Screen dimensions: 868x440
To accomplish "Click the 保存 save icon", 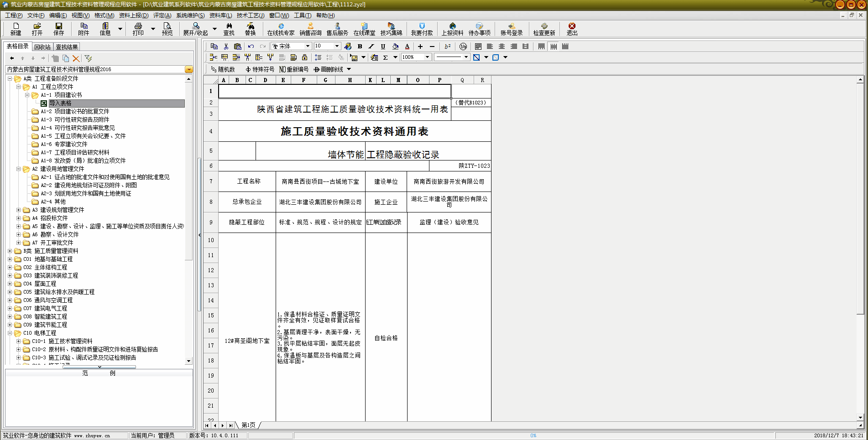I will (x=58, y=29).
